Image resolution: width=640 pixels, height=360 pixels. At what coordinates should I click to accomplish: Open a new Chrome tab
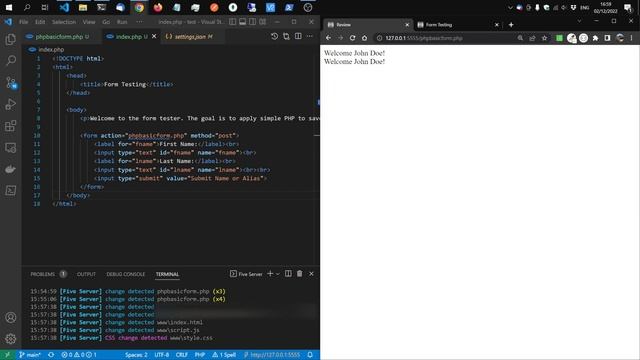(511, 25)
